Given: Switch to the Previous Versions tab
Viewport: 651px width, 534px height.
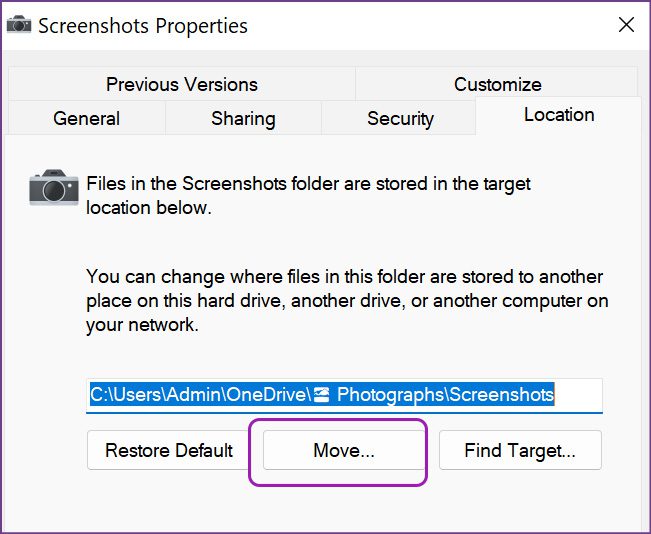Looking at the screenshot, I should point(181,84).
